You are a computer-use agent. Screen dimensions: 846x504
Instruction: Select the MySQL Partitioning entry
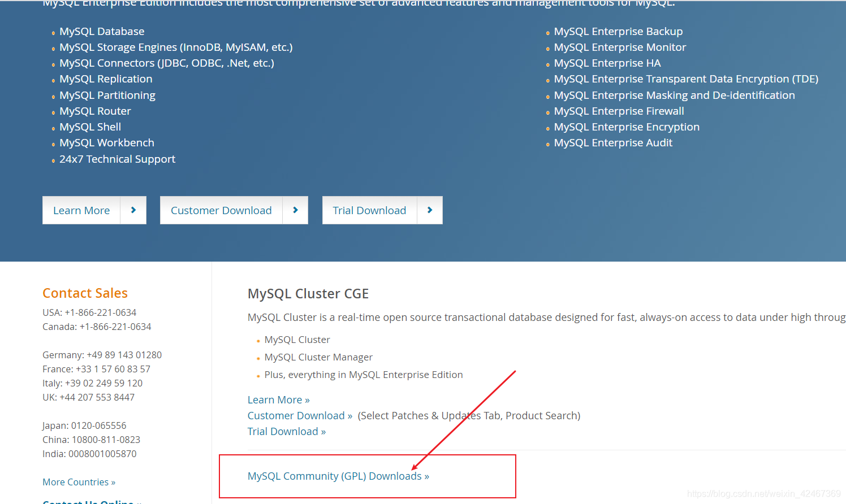(107, 95)
